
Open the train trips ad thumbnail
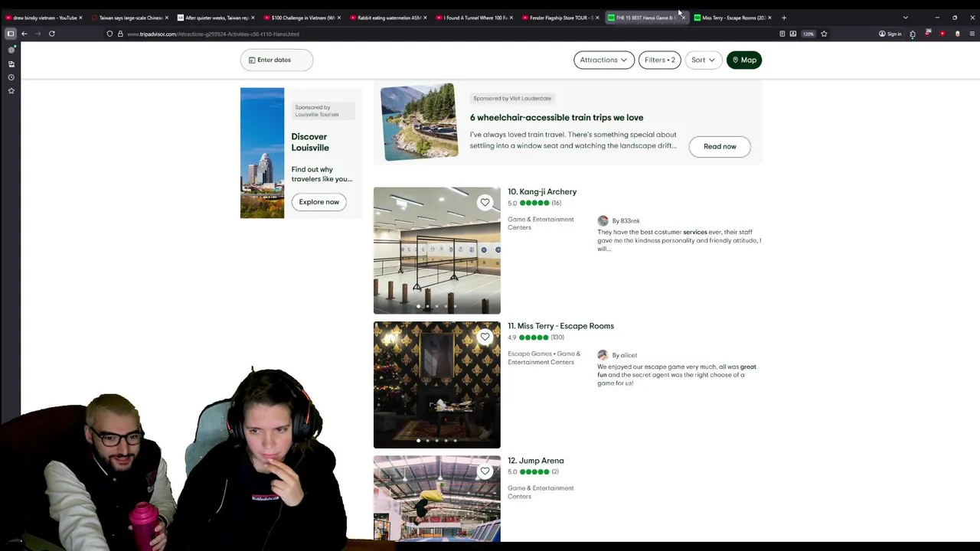coord(419,122)
